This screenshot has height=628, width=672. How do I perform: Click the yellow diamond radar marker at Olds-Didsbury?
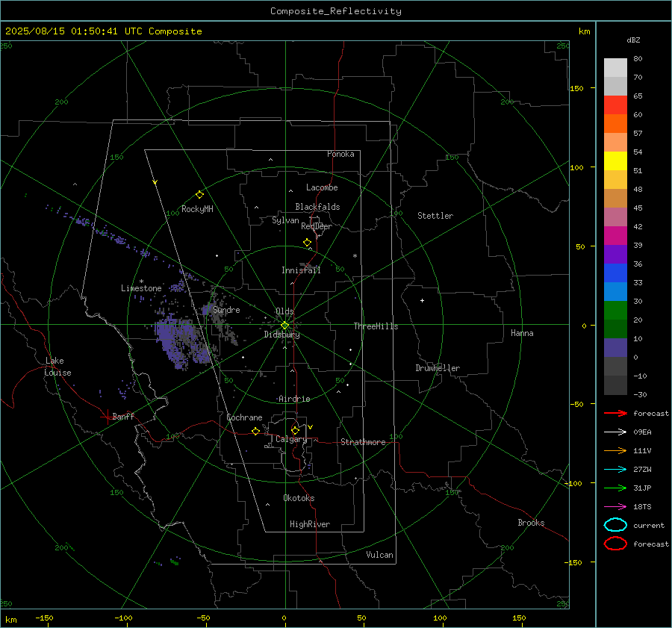284,326
